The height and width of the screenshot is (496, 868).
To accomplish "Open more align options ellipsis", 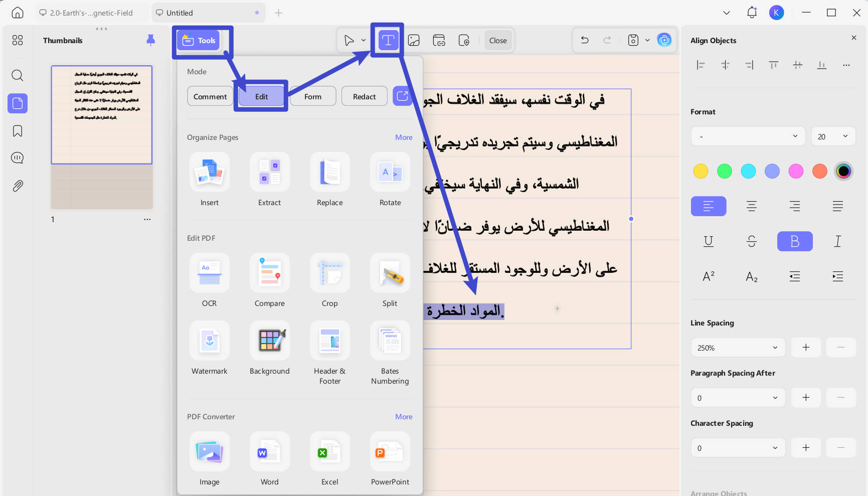I will (846, 65).
